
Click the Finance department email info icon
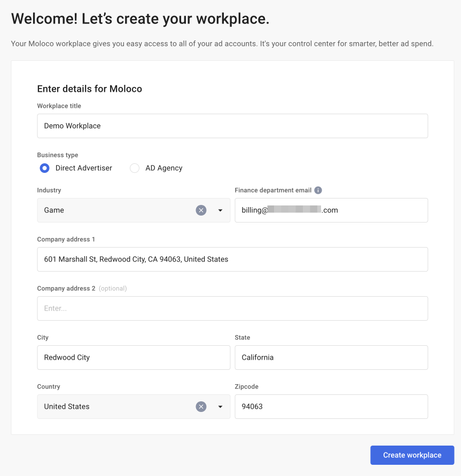[x=318, y=191]
